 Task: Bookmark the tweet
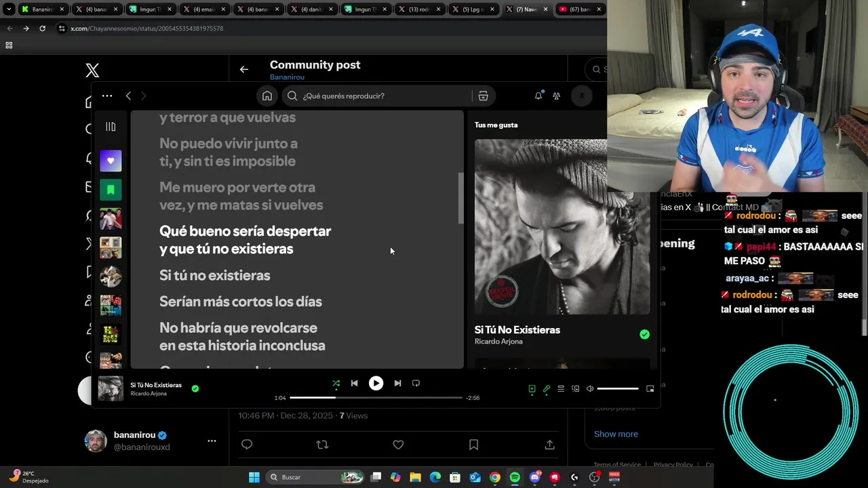point(474,445)
